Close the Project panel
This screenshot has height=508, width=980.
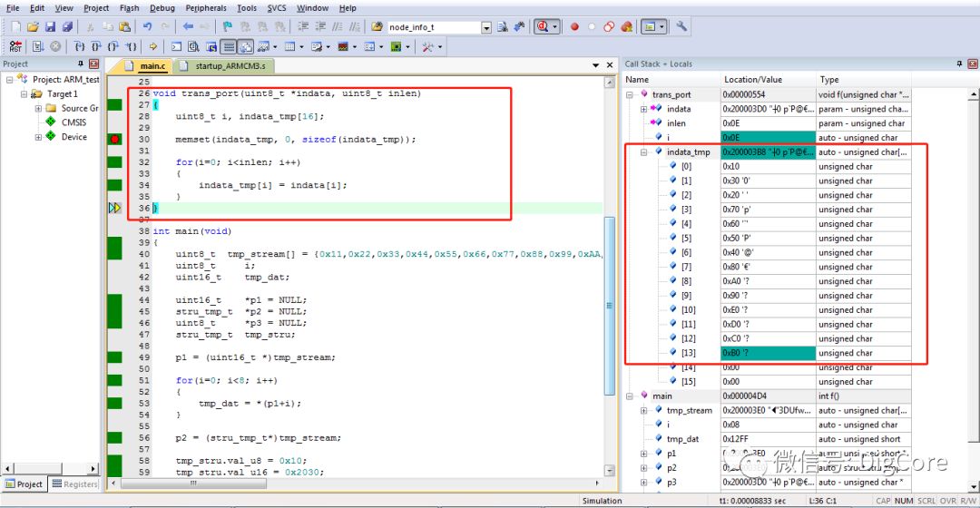pos(93,63)
